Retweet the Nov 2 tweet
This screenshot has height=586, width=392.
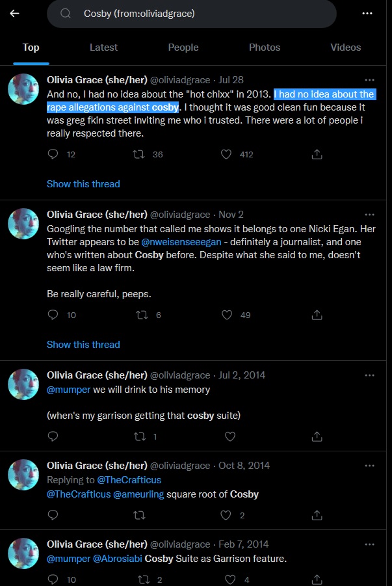tap(142, 315)
